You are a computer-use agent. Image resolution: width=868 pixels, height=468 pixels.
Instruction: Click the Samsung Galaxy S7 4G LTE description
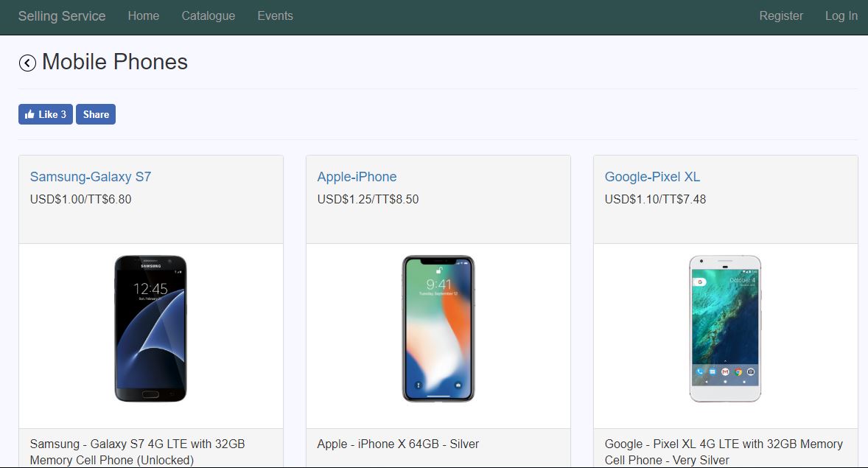(137, 452)
